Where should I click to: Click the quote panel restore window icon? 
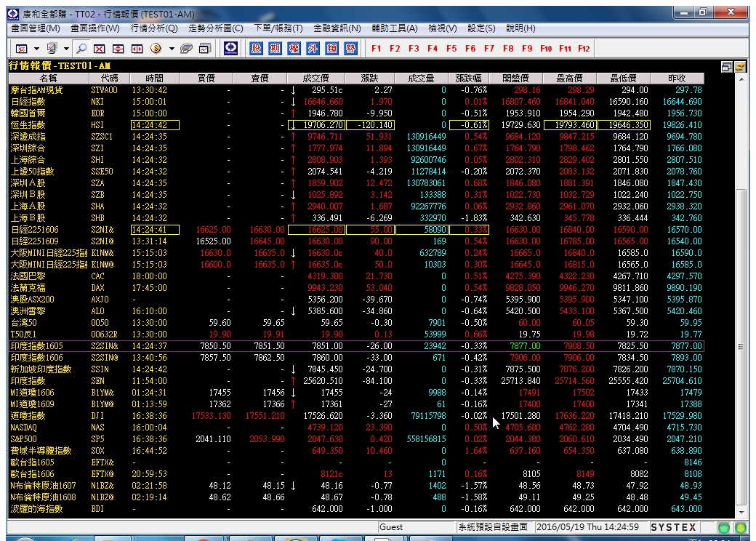tap(727, 67)
